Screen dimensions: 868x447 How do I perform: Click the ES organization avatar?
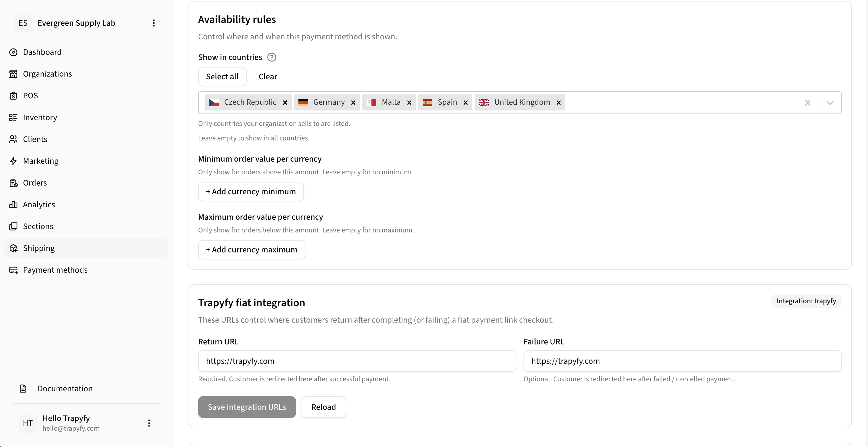[23, 23]
